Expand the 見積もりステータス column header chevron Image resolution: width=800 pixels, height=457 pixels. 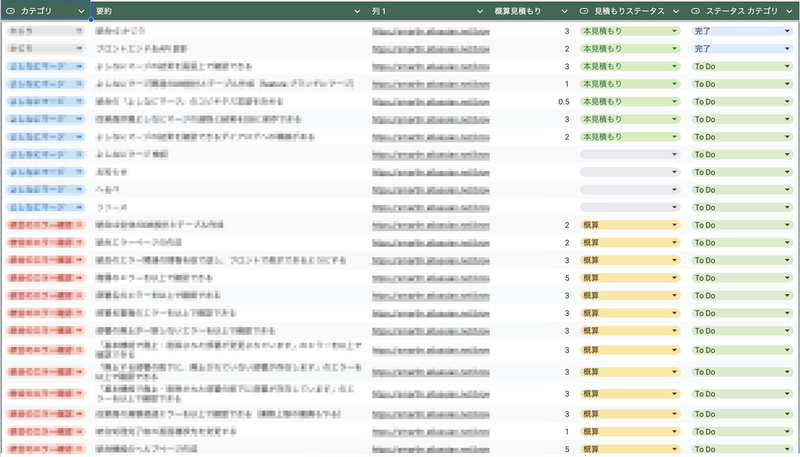(676, 11)
